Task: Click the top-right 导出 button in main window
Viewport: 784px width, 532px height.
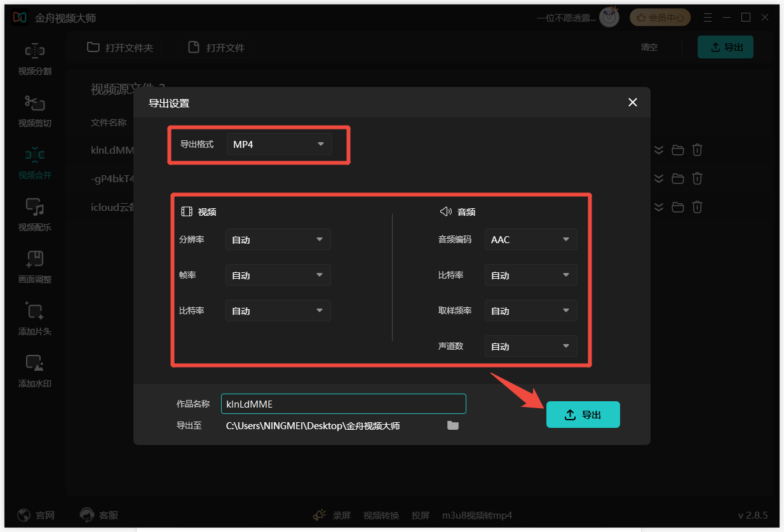Action: point(726,47)
